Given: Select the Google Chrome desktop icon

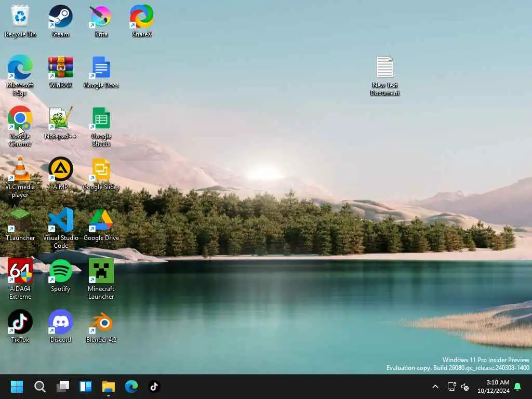Looking at the screenshot, I should click(20, 127).
